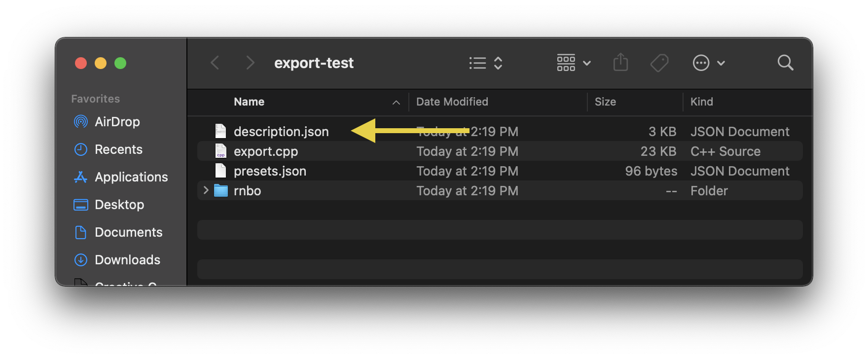The width and height of the screenshot is (868, 359).
Task: Expand the rnbo folder disclosure arrow
Action: [206, 190]
